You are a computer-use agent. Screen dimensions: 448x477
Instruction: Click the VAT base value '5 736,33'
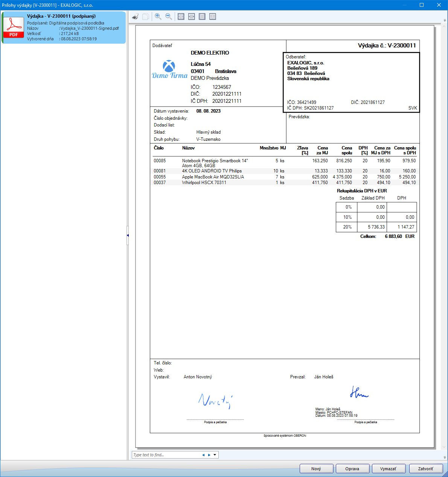click(x=376, y=227)
